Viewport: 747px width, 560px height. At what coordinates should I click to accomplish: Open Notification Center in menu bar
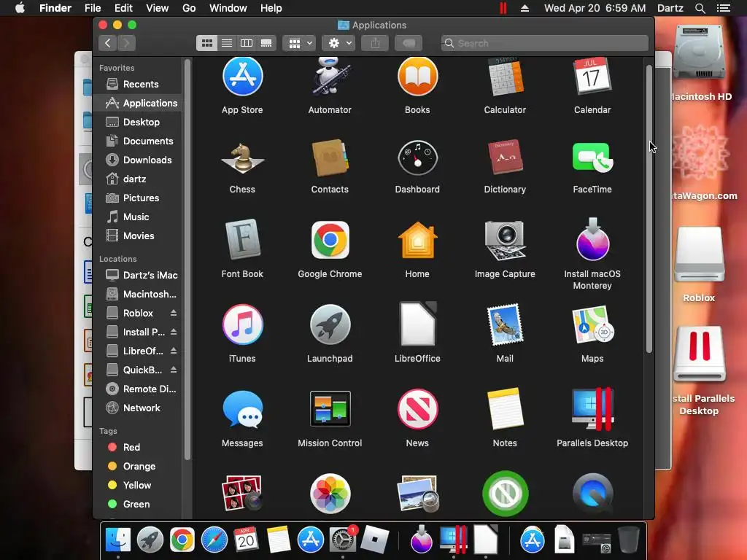(x=723, y=8)
